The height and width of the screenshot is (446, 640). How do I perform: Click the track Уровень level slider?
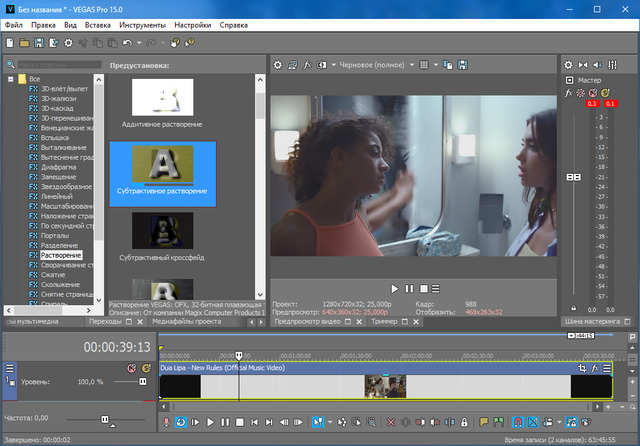142,382
